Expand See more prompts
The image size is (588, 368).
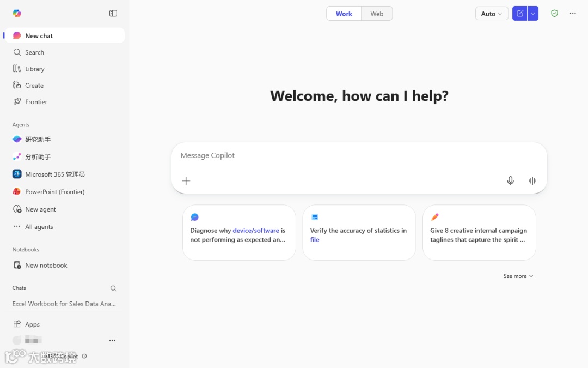point(518,276)
